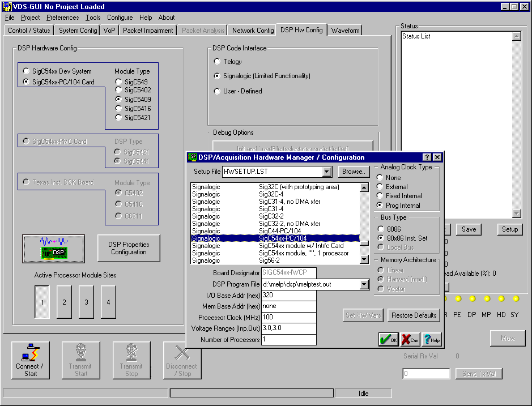Screen dimensions: 532x406
Task: Open the Configure menu
Action: tap(120, 18)
